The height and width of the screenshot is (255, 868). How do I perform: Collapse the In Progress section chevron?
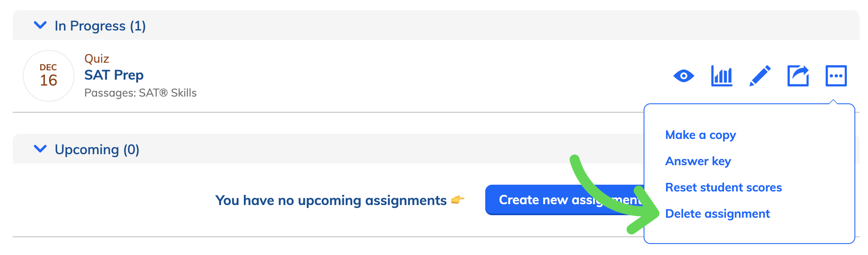pyautogui.click(x=40, y=25)
